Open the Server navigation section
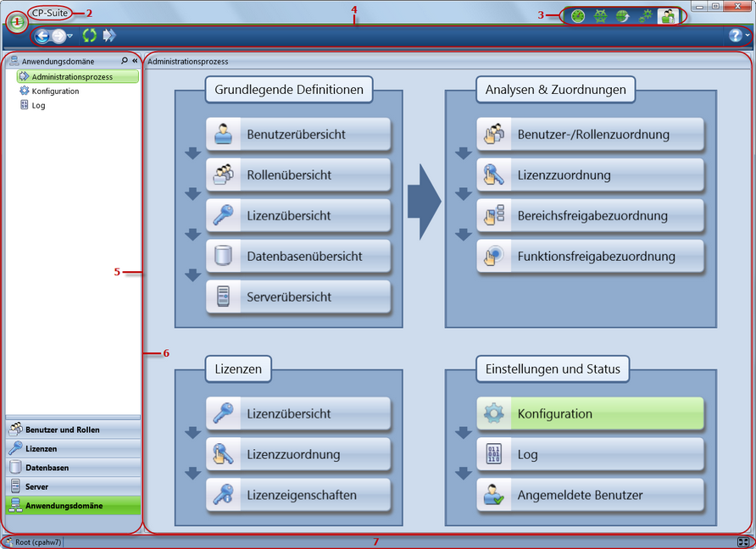Image resolution: width=756 pixels, height=549 pixels. (73, 486)
